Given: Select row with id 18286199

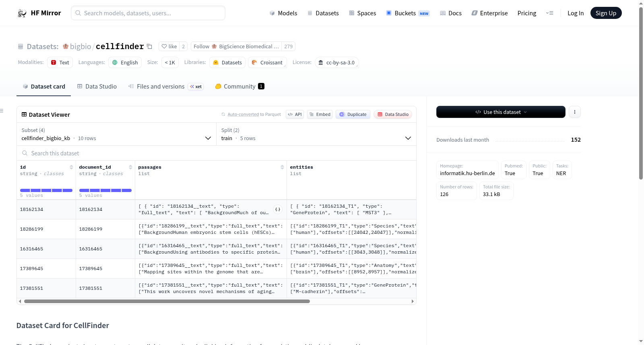Looking at the screenshot, I should pyautogui.click(x=217, y=229).
